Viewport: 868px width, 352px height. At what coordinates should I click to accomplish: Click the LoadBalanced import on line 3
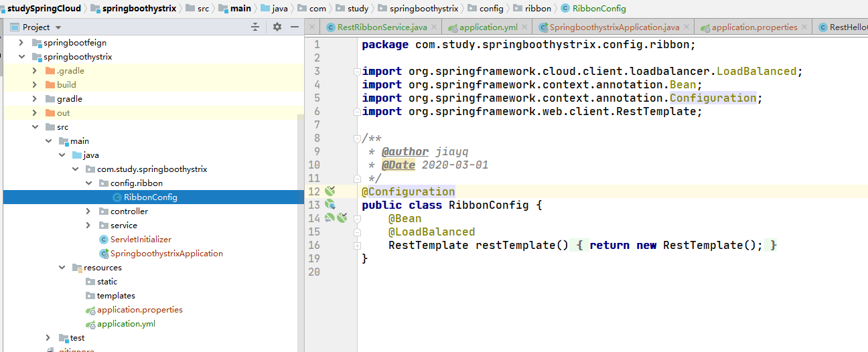pos(756,72)
